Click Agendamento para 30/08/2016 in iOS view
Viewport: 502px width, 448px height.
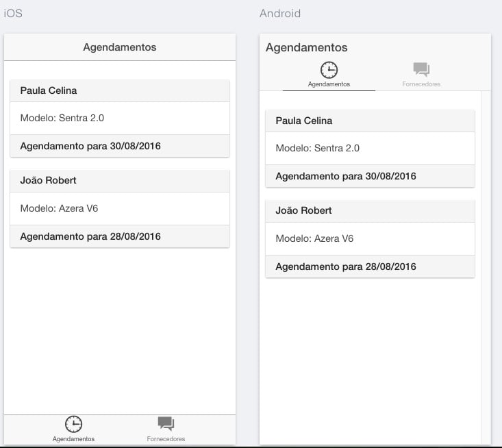tap(120, 146)
